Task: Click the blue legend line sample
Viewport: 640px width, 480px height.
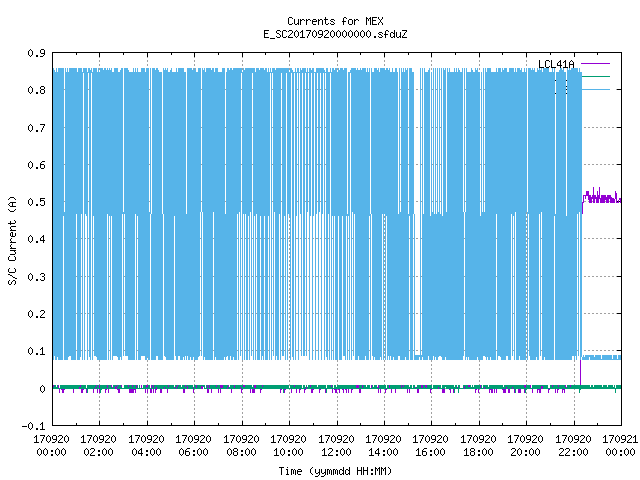Action: (x=596, y=89)
